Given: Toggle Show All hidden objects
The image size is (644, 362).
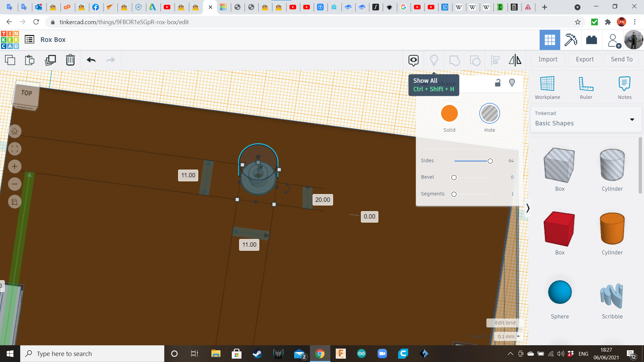Looking at the screenshot, I should [x=434, y=60].
